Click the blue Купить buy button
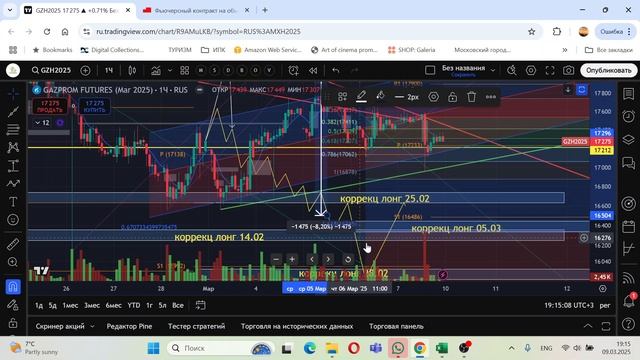The width and height of the screenshot is (640, 360). pos(94,107)
